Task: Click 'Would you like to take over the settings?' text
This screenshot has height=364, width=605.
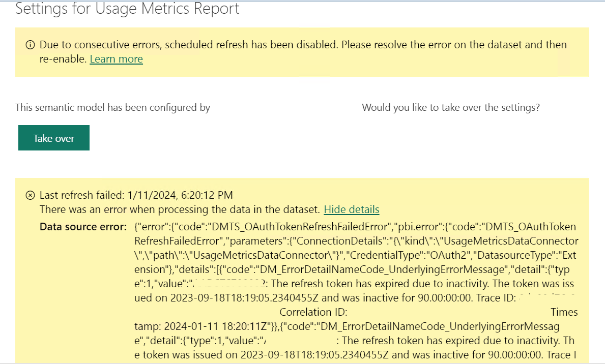Action: point(451,108)
